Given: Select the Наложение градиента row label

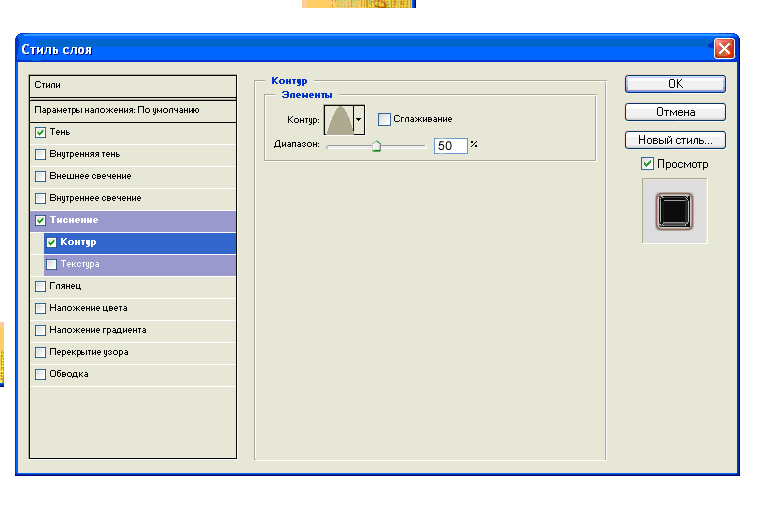Looking at the screenshot, I should click(x=98, y=330).
